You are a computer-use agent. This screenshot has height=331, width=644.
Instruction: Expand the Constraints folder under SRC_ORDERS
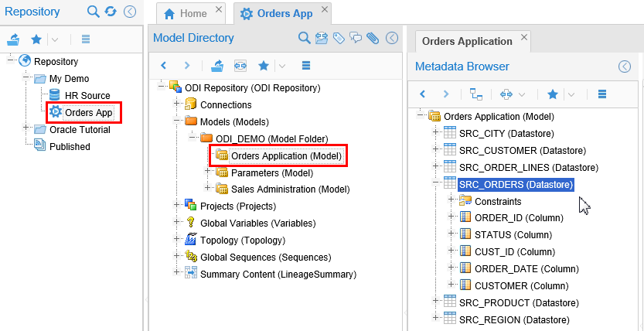pyautogui.click(x=451, y=200)
